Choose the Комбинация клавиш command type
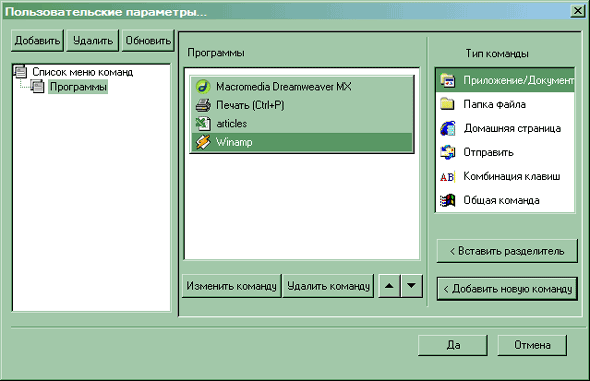This screenshot has width=590, height=381. click(x=505, y=176)
